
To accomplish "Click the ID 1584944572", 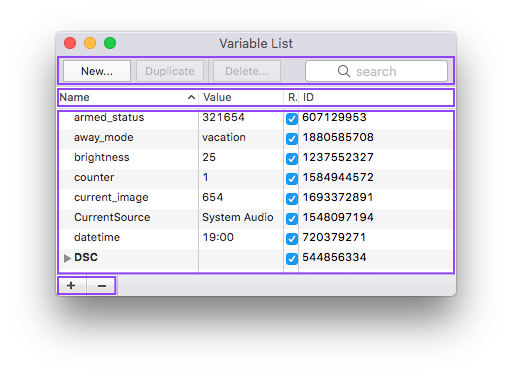I will (x=338, y=177).
